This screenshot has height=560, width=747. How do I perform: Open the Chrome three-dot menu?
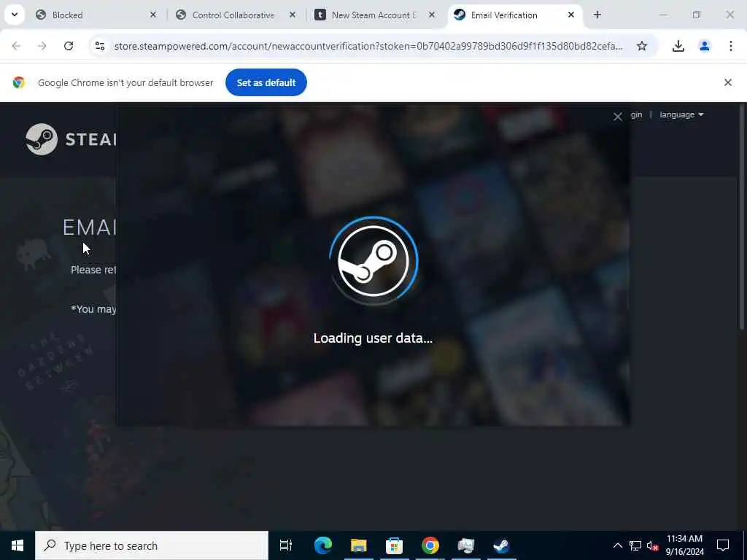(x=730, y=46)
